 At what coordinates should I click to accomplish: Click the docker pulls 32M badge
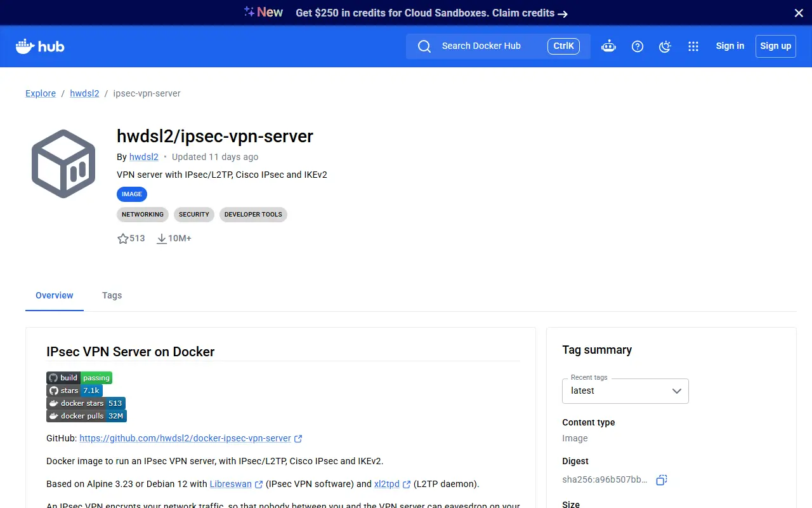[x=86, y=416]
